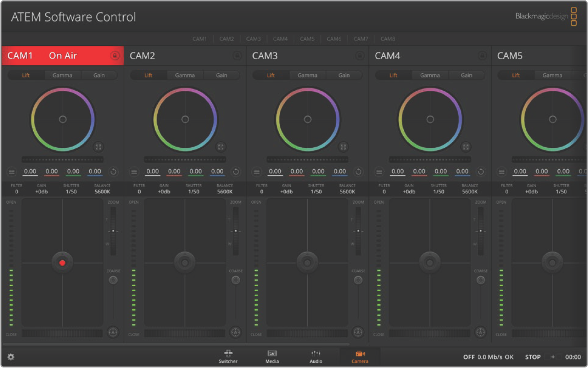Click CAM1 zoom slider handle
This screenshot has height=368, width=588.
pyautogui.click(x=113, y=231)
